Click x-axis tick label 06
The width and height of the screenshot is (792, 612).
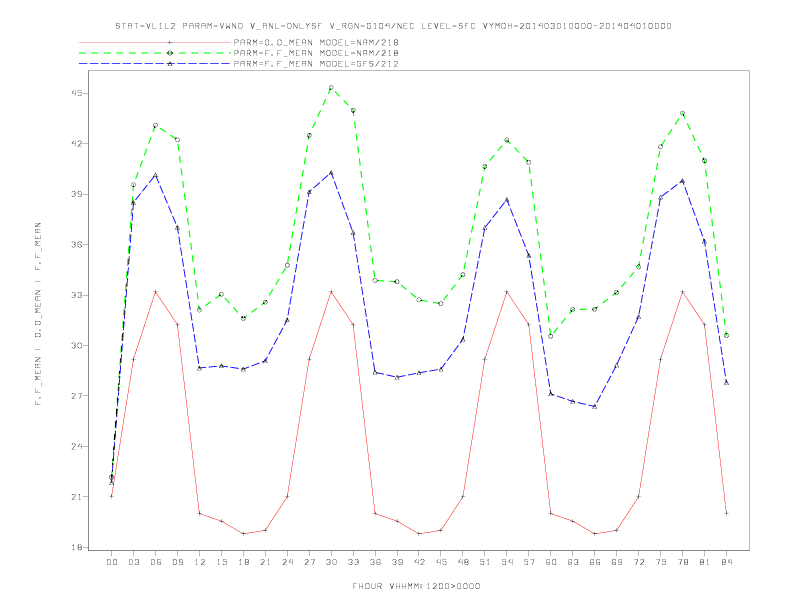[156, 562]
